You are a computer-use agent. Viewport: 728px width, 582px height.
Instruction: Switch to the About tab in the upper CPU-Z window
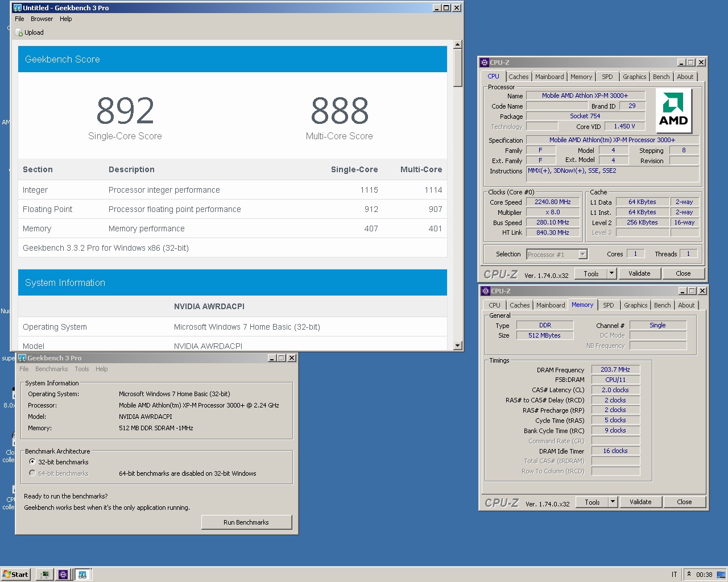point(685,77)
